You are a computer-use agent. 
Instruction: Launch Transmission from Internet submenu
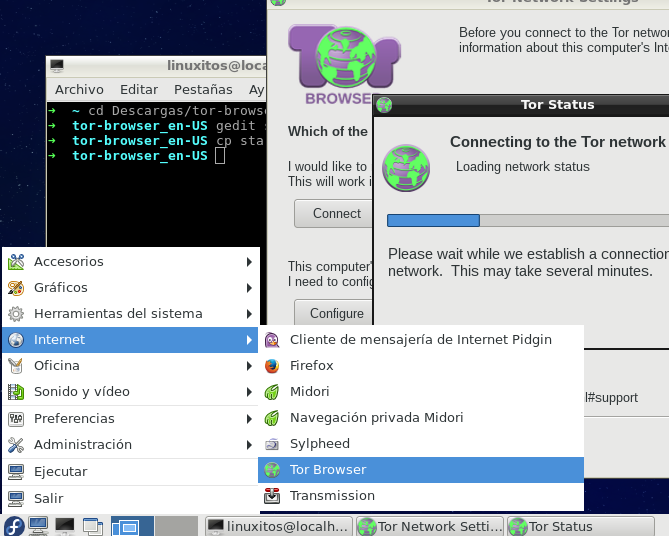coord(421,496)
